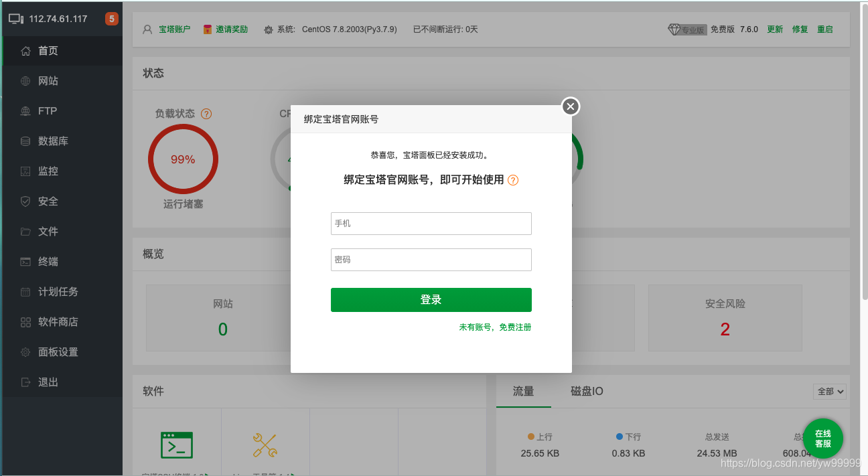
Task: Open the 首页 home sidebar item
Action: [x=62, y=51]
